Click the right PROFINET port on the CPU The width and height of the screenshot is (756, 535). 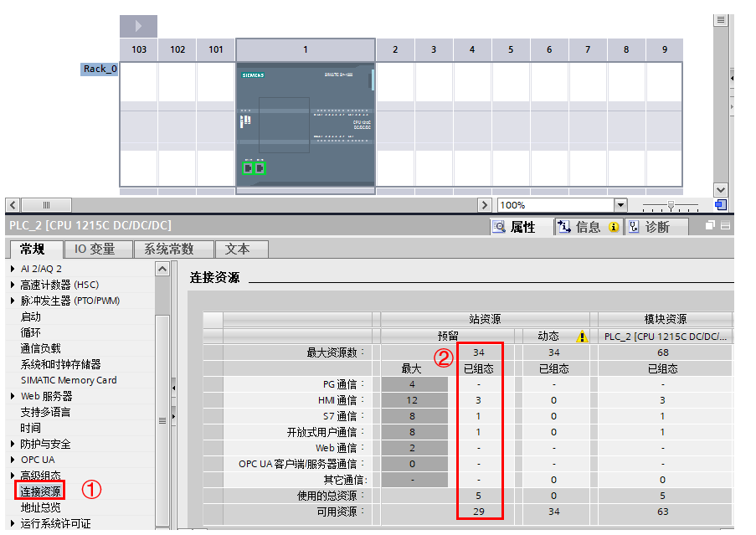pyautogui.click(x=260, y=168)
